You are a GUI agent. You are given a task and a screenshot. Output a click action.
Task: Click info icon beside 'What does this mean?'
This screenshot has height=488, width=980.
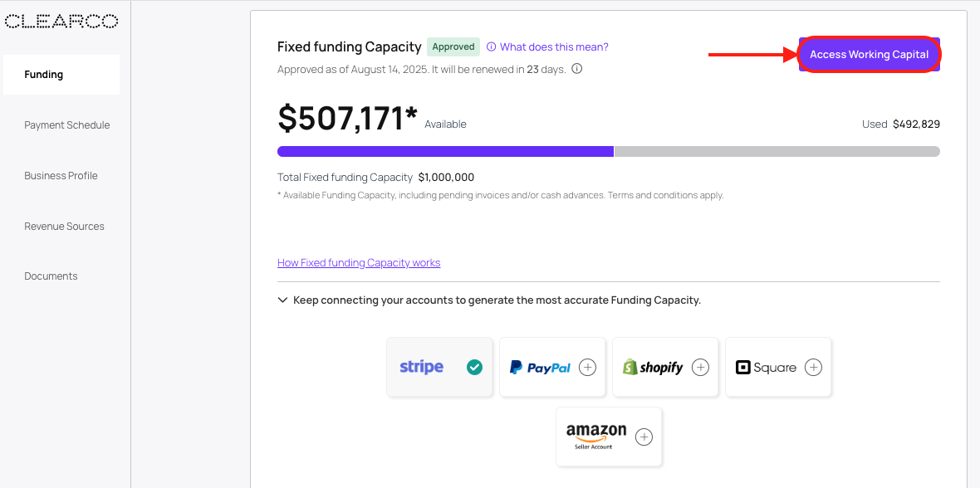(x=491, y=46)
